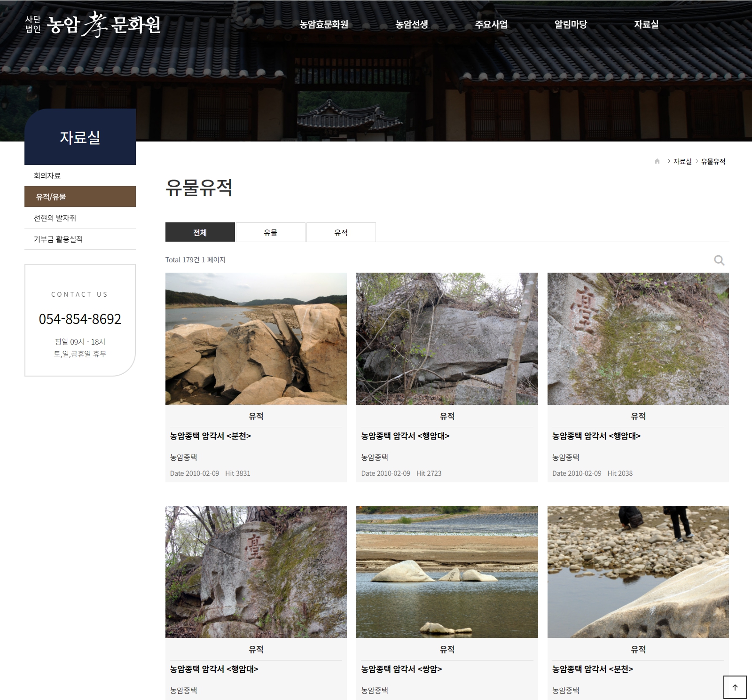
Task: Open the 농암선생 top menu
Action: (412, 24)
